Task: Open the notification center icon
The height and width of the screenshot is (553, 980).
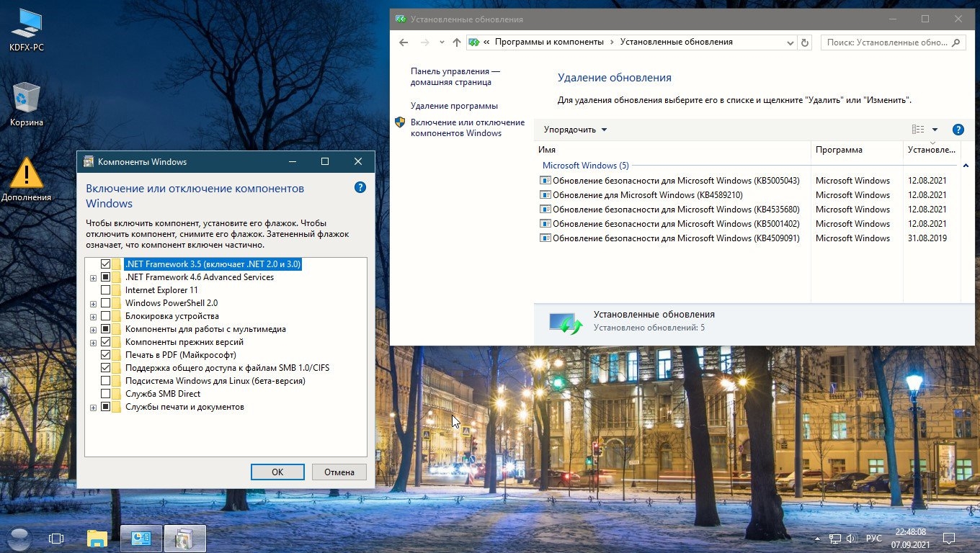Action: (950, 538)
